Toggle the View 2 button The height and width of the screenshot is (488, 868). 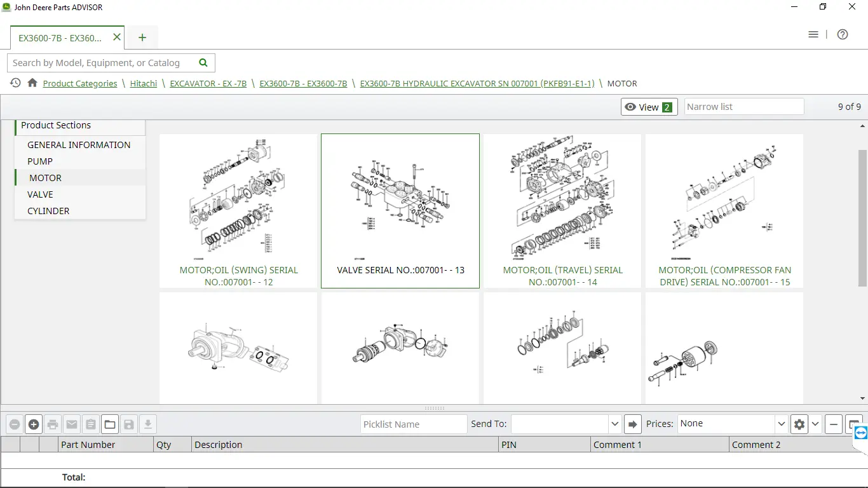[649, 107]
